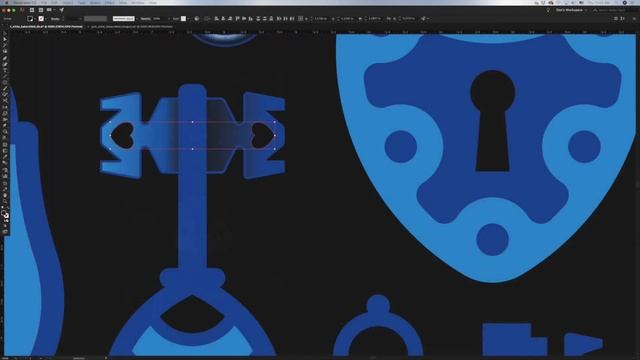Click the paper-plane icon in application bar
This screenshot has height=360, width=640.
[62, 10]
